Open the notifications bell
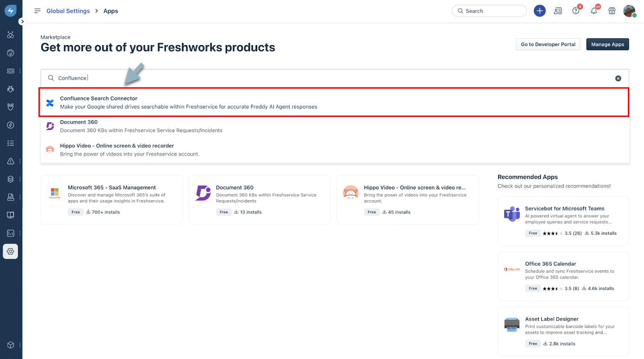The image size is (644, 359). point(594,11)
